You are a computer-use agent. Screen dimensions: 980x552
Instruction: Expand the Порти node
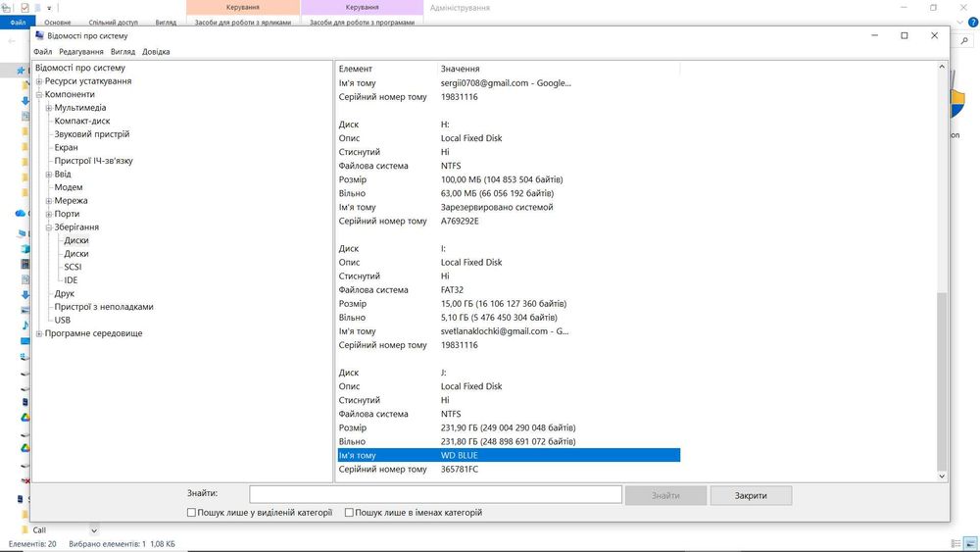[48, 214]
